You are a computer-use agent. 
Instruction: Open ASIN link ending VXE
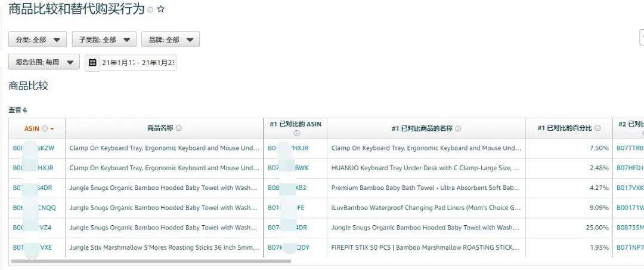point(32,247)
